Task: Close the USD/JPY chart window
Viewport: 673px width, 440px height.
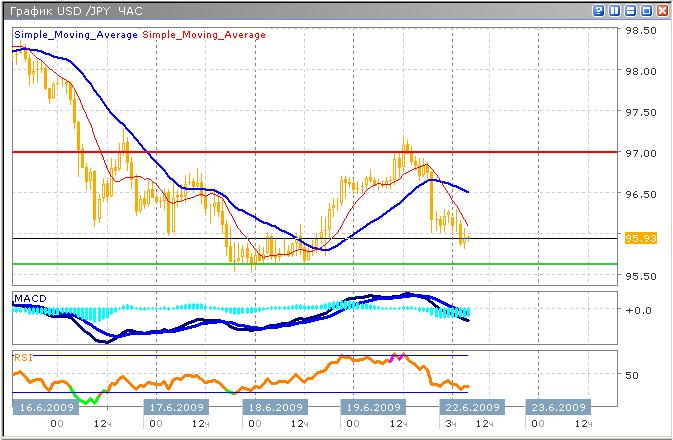Action: [662, 10]
